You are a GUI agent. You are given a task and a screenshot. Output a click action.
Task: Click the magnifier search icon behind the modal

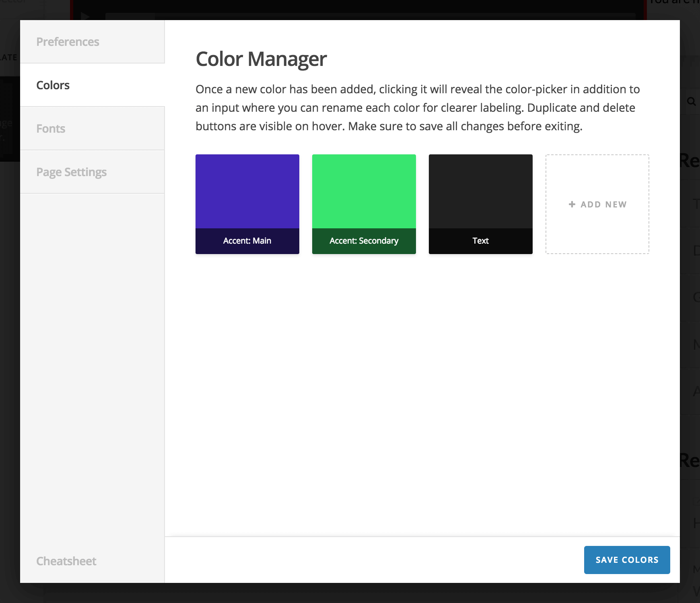click(691, 101)
